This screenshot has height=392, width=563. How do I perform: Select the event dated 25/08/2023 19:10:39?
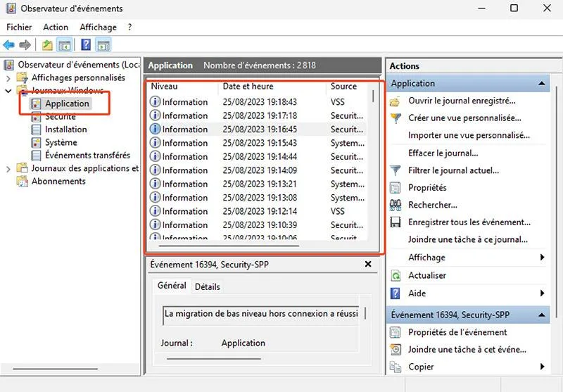pos(257,225)
